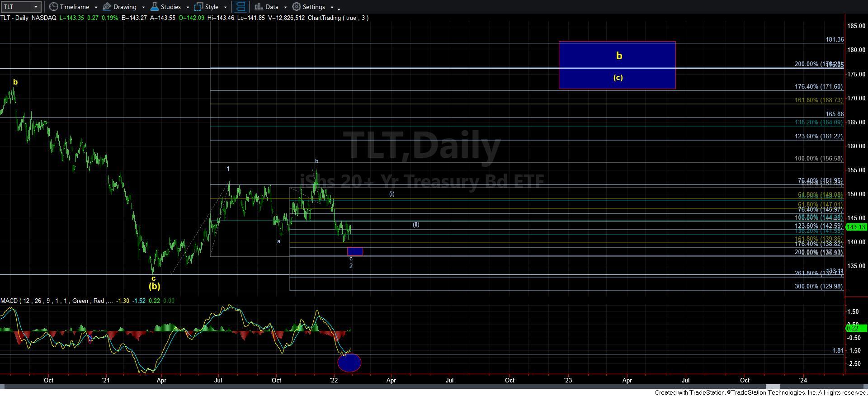The width and height of the screenshot is (868, 396).
Task: Click the 100.00% (156.58) Fibonacci label
Action: point(819,158)
